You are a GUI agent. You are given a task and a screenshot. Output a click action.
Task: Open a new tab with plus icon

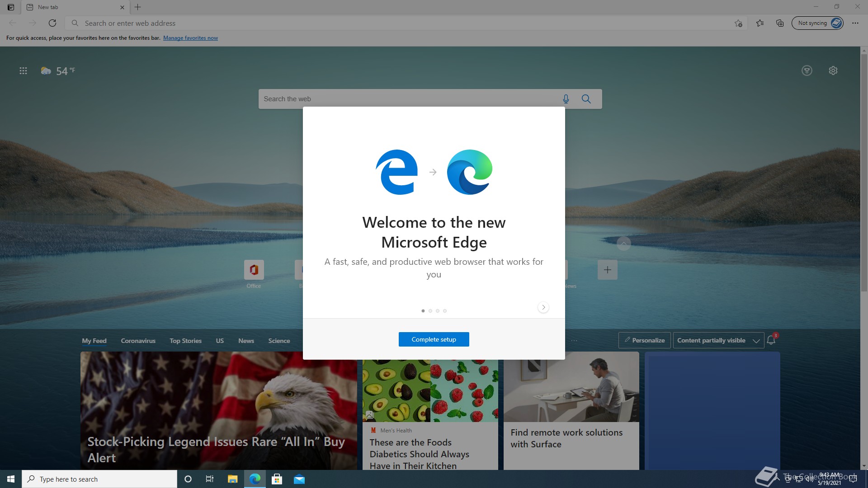tap(138, 7)
